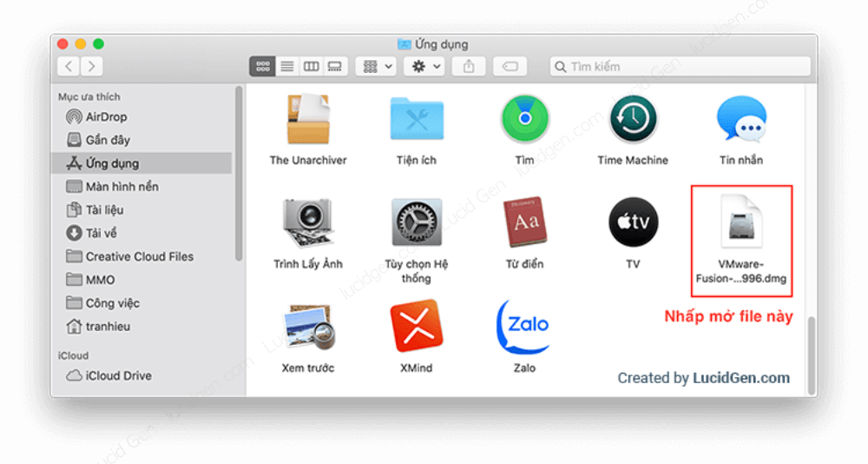868x464 pixels.
Task: Click the "Time Machine" label text
Action: [x=633, y=160]
